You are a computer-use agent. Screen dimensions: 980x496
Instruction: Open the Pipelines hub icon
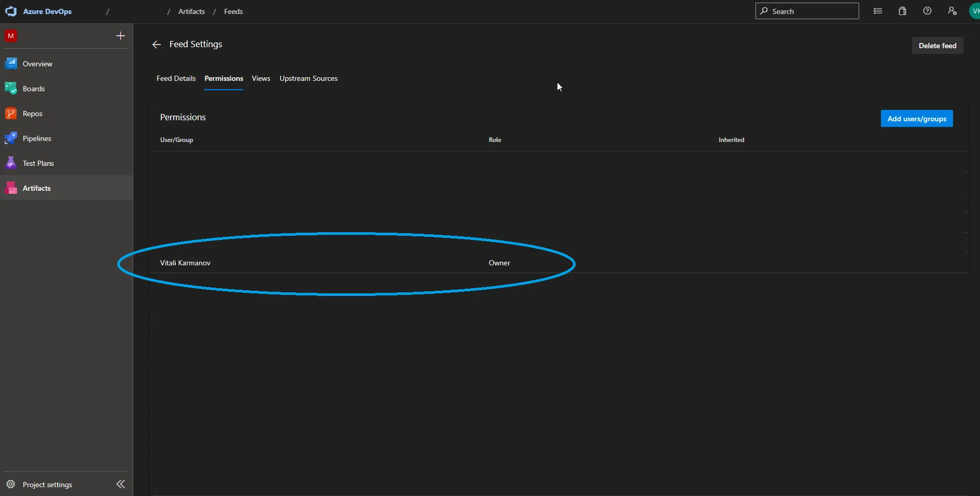point(11,138)
